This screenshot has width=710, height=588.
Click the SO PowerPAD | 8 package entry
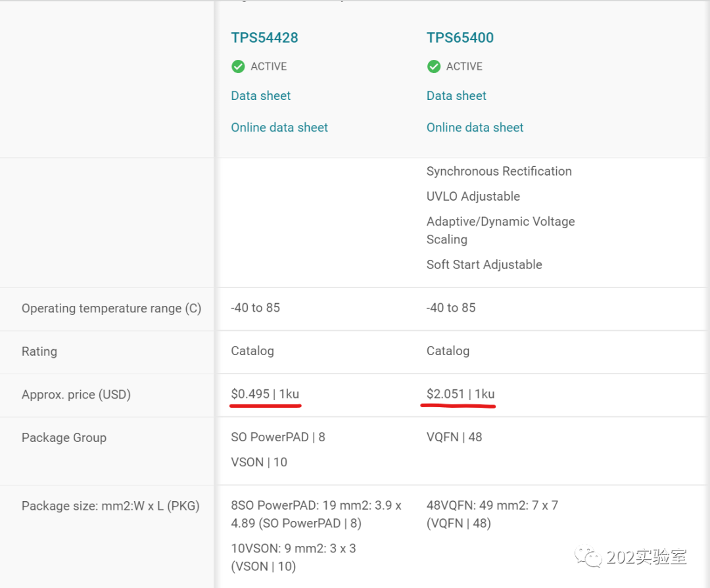point(278,437)
